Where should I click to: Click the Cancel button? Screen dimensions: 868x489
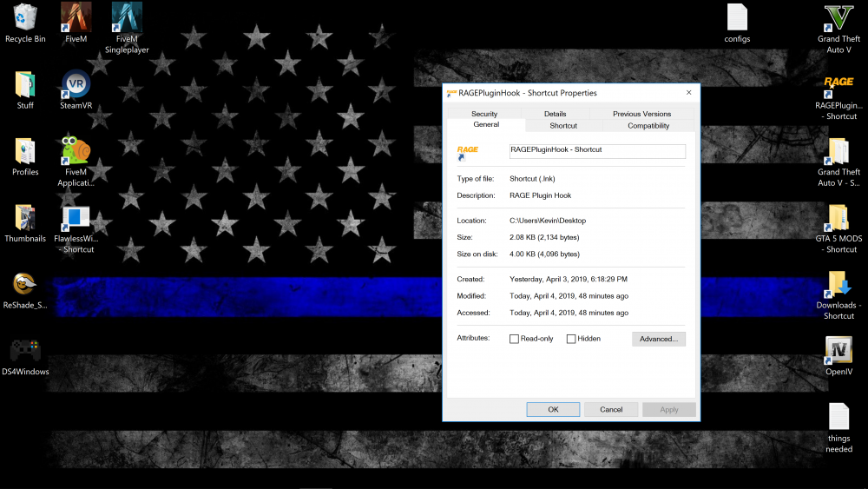click(x=611, y=409)
